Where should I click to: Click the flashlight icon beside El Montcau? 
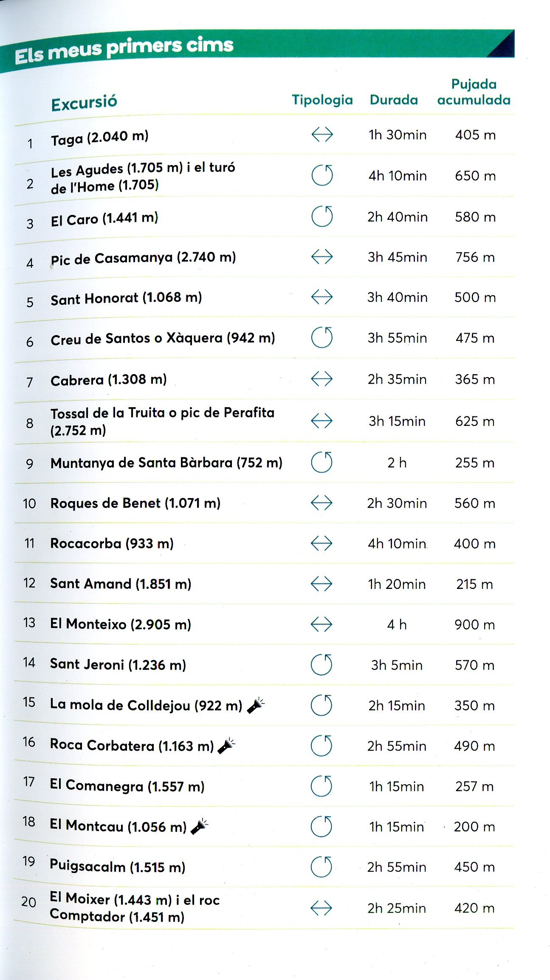pyautogui.click(x=200, y=826)
